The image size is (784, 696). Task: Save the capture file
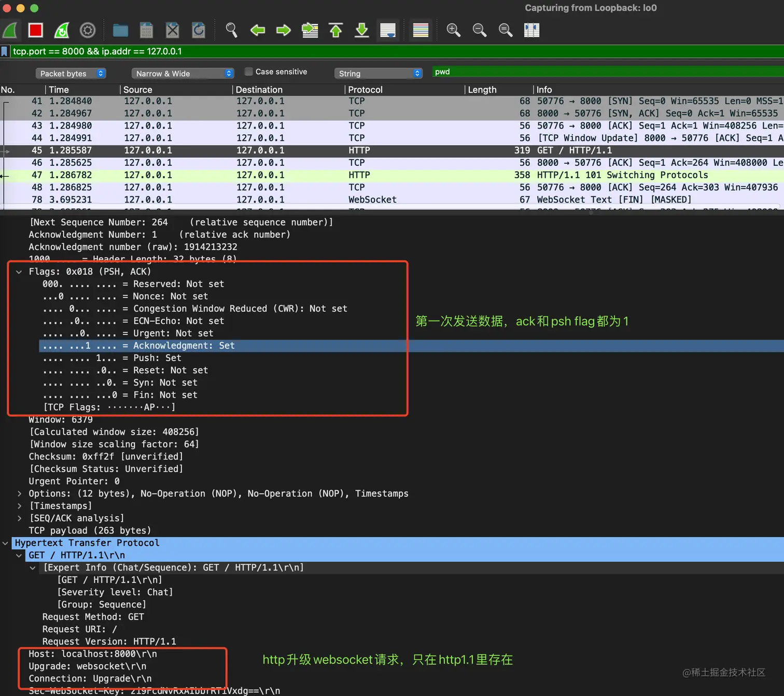(x=146, y=30)
